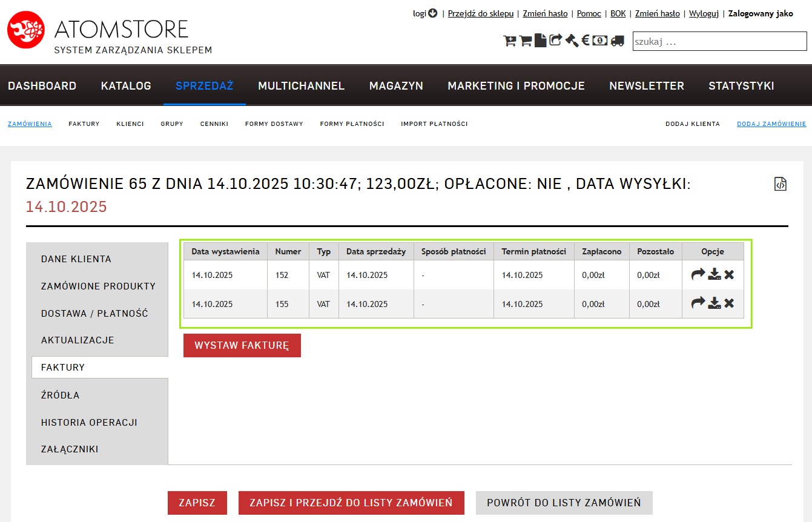Click the euro currency icon
This screenshot has height=522, width=812.
(586, 41)
